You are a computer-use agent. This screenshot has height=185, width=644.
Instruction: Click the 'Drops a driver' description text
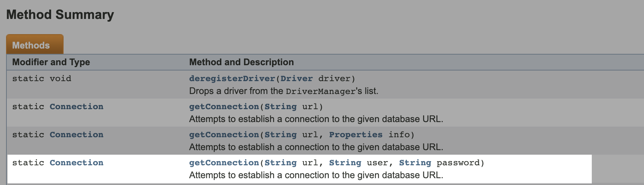pos(284,91)
